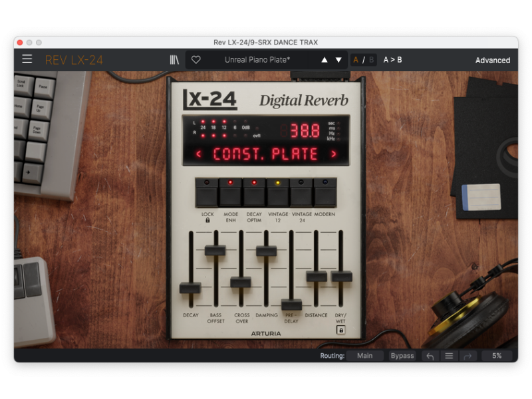Open the edit history list icon
Viewport: 532px width, 399px height.
coord(449,356)
